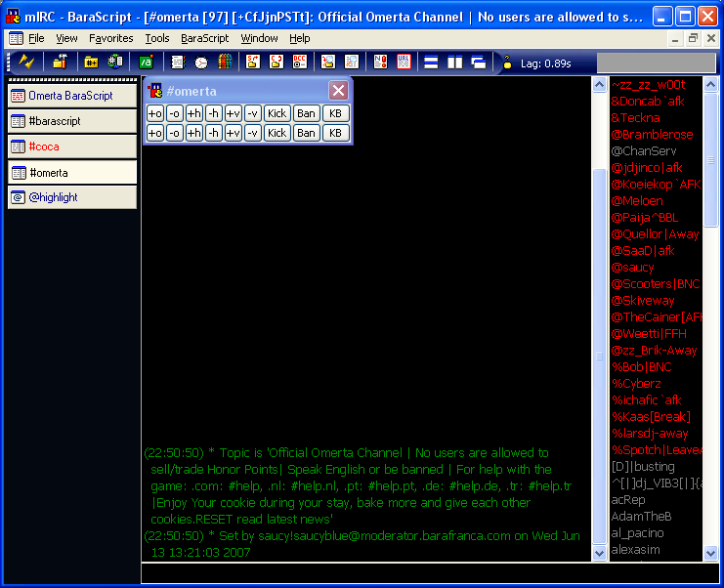Open mIRC Options from the toolbar
Image resolution: width=724 pixels, height=588 pixels.
60,63
